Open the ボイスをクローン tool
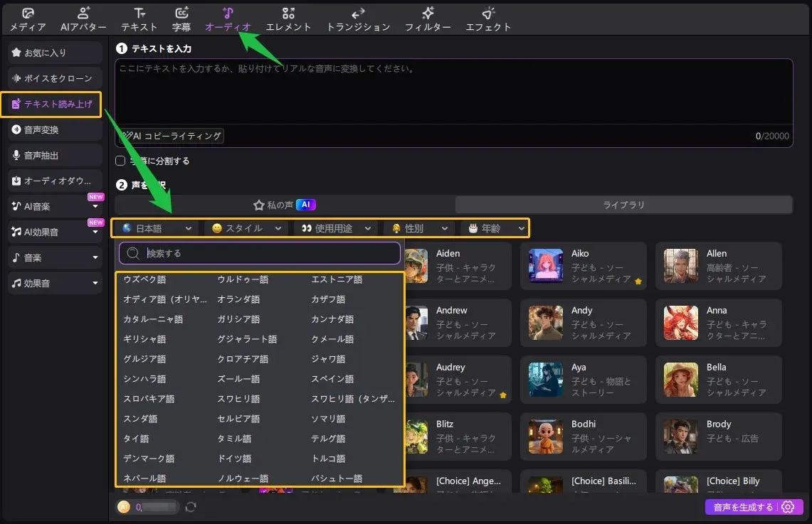Image resolution: width=812 pixels, height=524 pixels. (x=52, y=78)
